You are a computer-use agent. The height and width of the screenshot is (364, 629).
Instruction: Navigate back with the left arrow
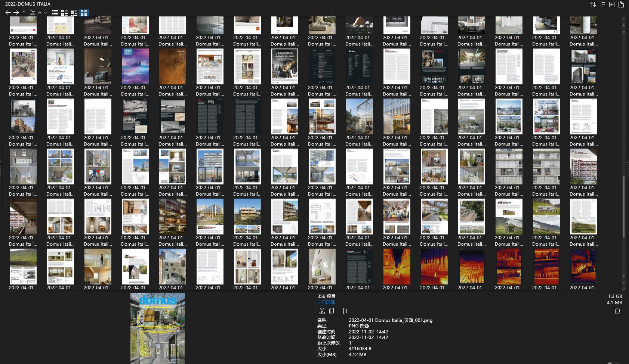[8, 12]
